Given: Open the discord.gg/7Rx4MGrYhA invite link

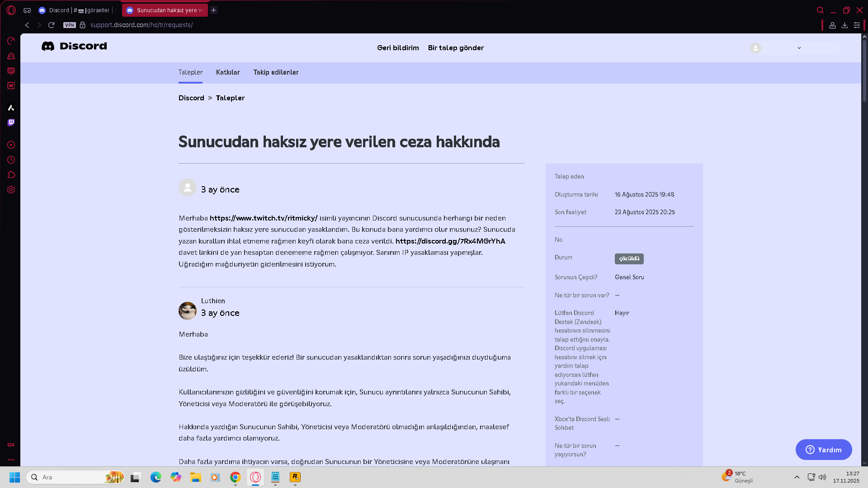Looking at the screenshot, I should (x=450, y=241).
